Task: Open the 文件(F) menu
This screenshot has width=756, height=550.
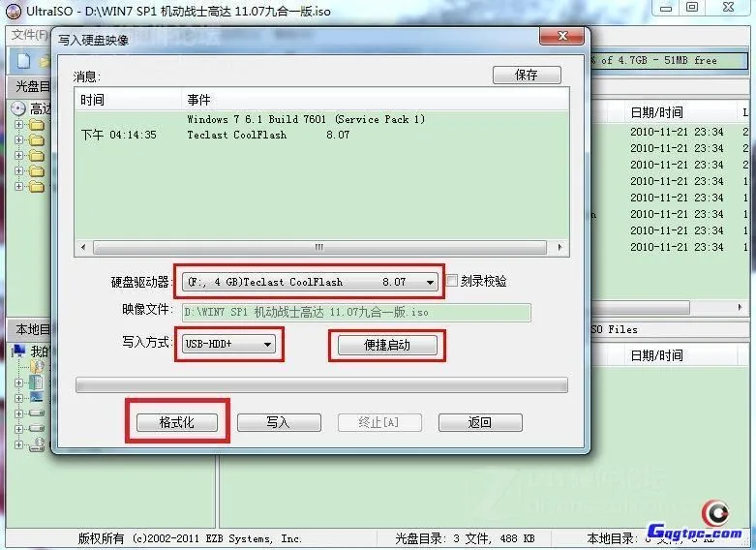Action: tap(29, 35)
